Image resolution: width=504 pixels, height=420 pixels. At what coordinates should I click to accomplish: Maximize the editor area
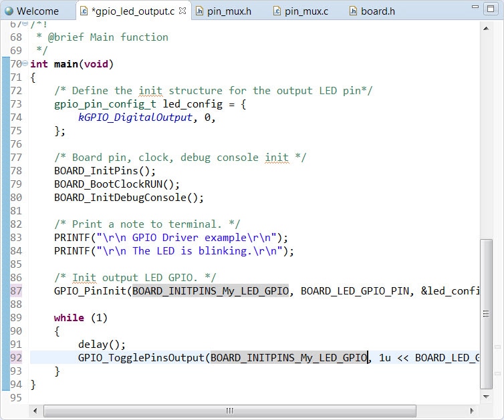(x=491, y=8)
